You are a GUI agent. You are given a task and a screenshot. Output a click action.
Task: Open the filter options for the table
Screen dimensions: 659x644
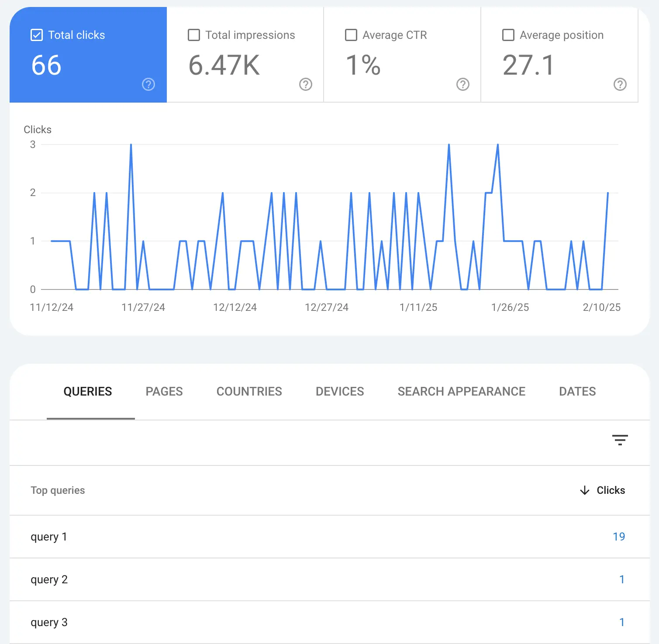(620, 440)
